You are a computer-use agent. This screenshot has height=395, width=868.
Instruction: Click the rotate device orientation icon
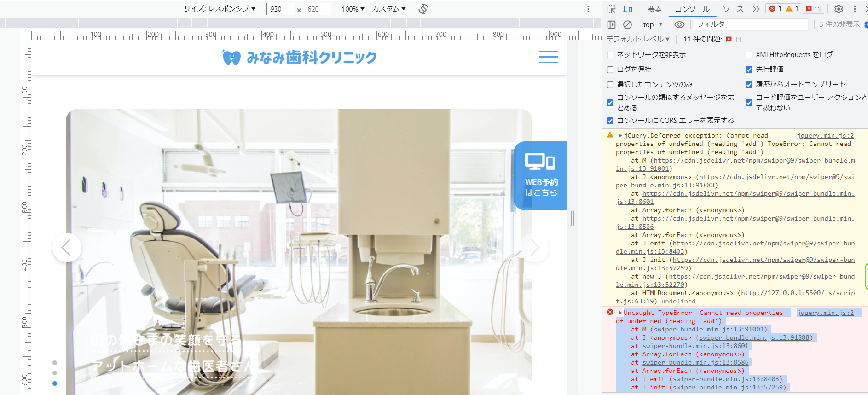[x=423, y=9]
